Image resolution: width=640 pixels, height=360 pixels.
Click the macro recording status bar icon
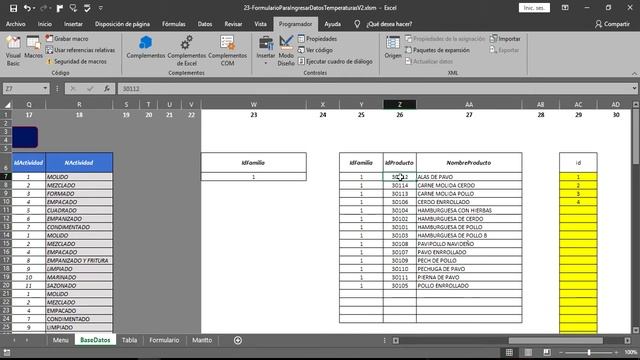[7, 352]
